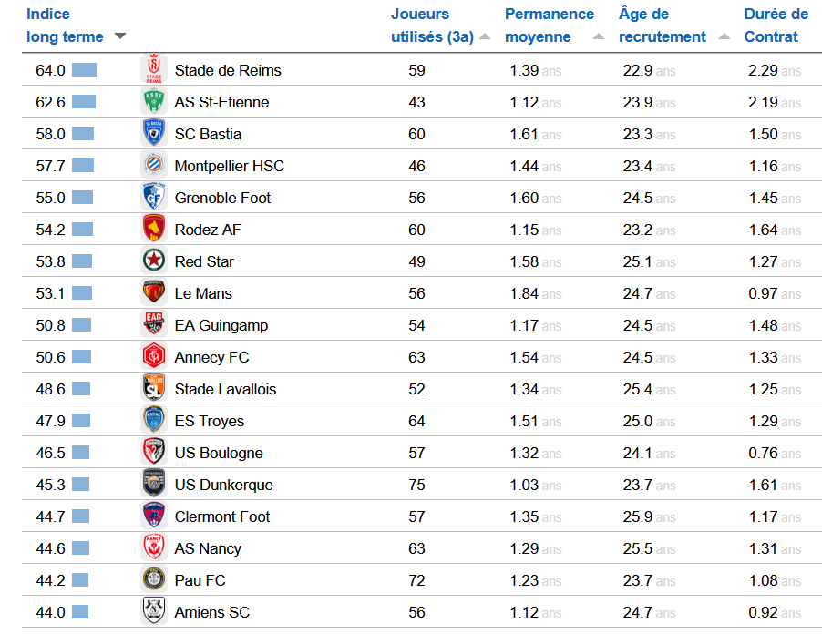Click sort arrow for Âge de recrutement

pyautogui.click(x=724, y=37)
